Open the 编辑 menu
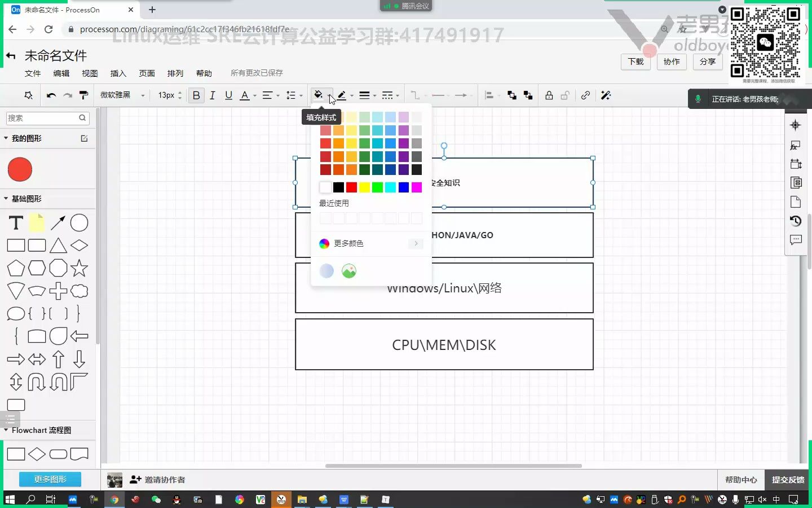 (x=61, y=73)
